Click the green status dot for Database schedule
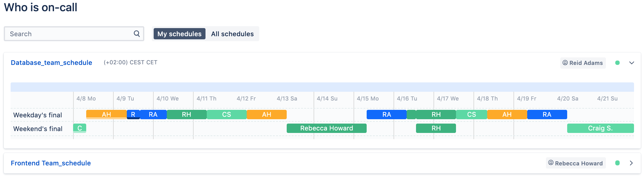The image size is (644, 176). click(617, 63)
